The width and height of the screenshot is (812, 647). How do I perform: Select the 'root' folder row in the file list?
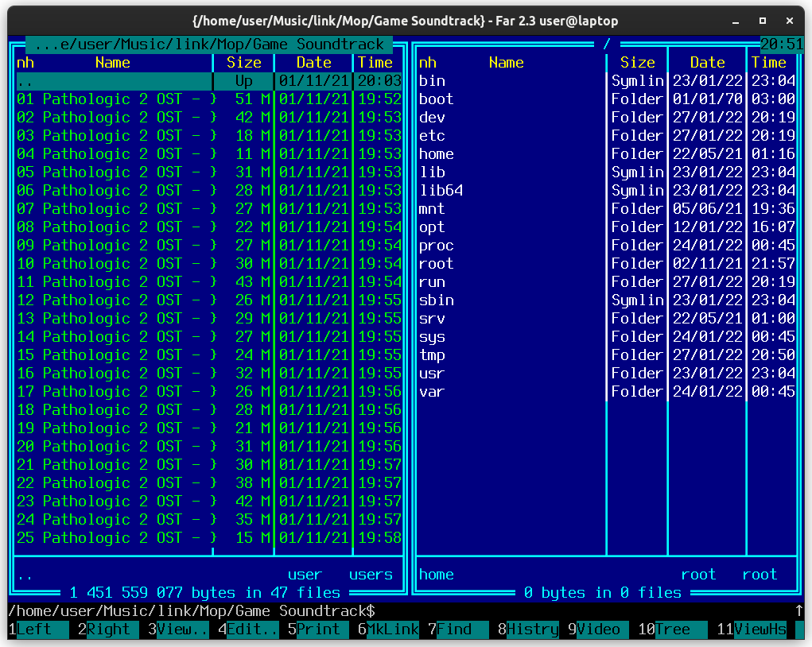607,263
